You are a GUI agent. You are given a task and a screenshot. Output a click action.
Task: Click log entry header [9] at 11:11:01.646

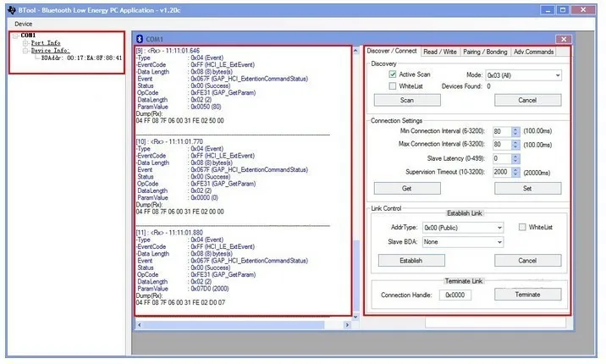tap(168, 51)
